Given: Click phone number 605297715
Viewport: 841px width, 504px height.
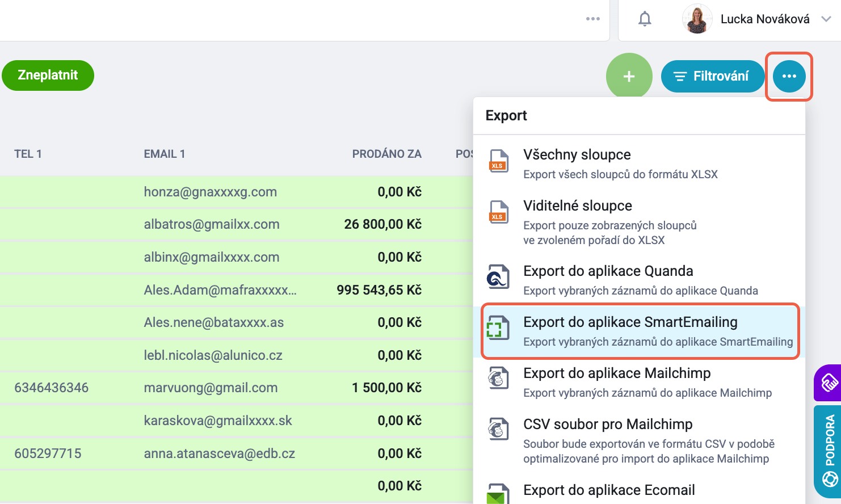Looking at the screenshot, I should click(48, 453).
